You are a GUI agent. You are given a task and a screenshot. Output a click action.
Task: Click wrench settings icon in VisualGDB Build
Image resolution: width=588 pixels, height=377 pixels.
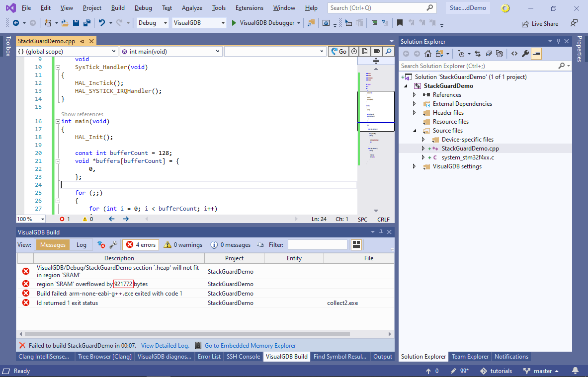[x=113, y=245]
